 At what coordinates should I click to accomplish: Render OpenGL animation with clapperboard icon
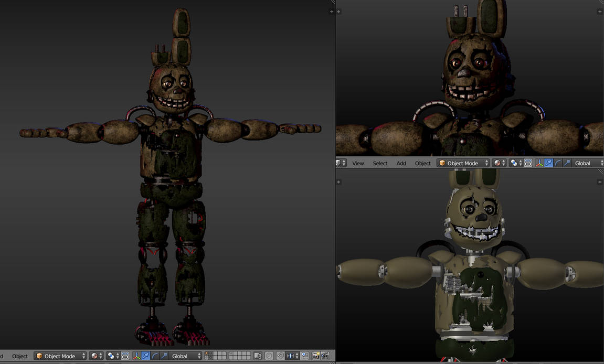pyautogui.click(x=325, y=356)
